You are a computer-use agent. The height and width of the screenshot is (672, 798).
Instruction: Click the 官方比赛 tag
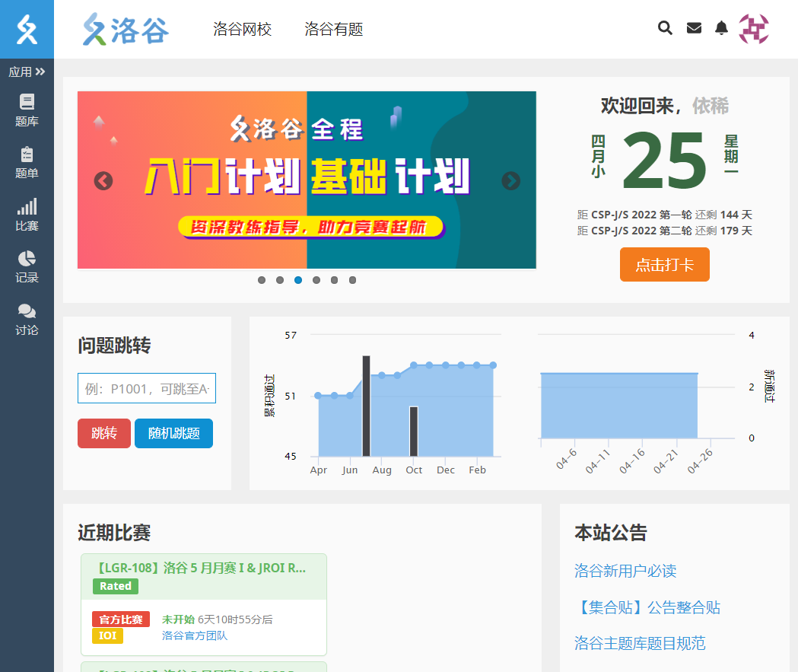[121, 619]
